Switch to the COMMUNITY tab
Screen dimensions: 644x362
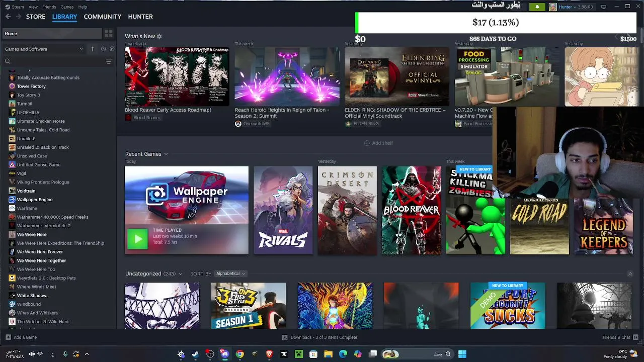(103, 17)
